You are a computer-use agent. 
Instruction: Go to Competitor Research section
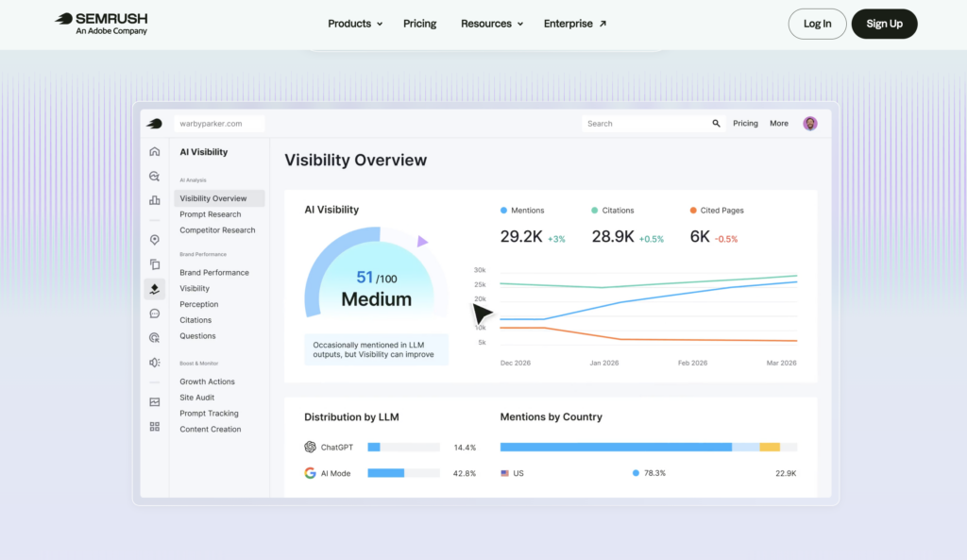[217, 230]
